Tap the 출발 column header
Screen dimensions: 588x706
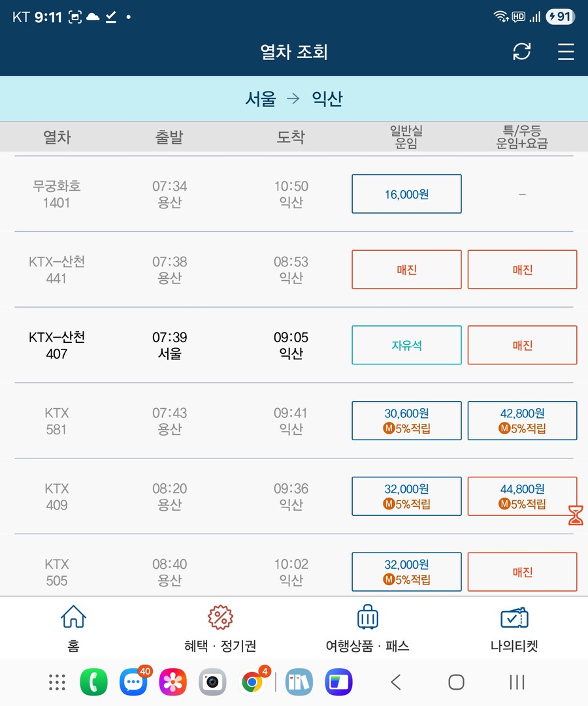(169, 137)
